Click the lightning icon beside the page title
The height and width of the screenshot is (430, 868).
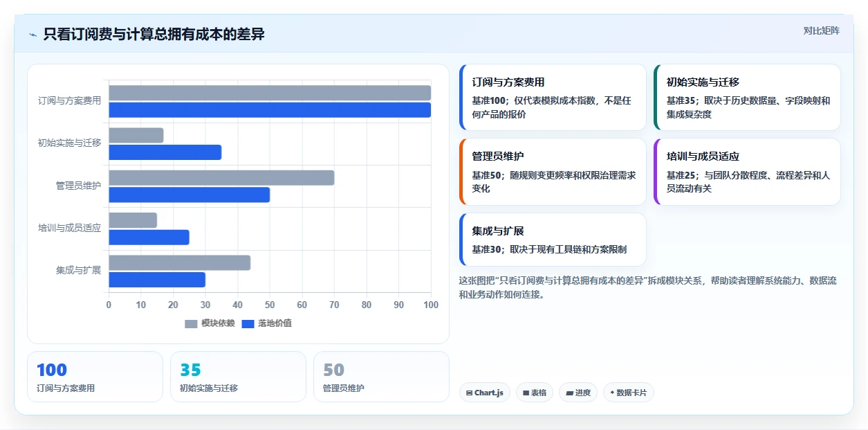pyautogui.click(x=33, y=35)
